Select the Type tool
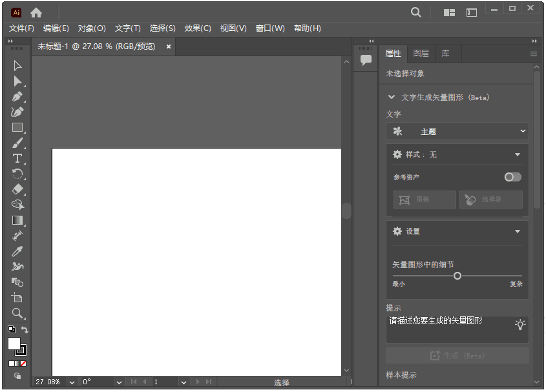Image resolution: width=546 pixels, height=392 pixels. click(18, 158)
